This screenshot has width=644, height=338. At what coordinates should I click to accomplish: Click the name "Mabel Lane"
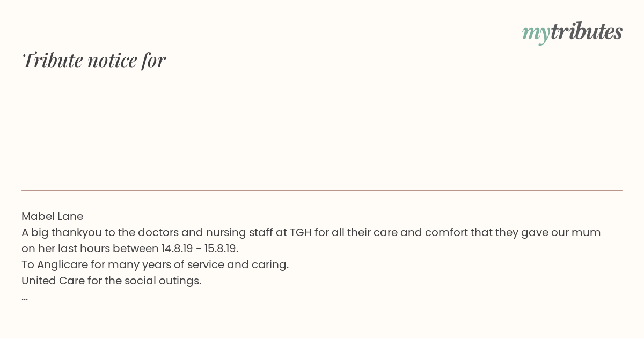coord(52,216)
